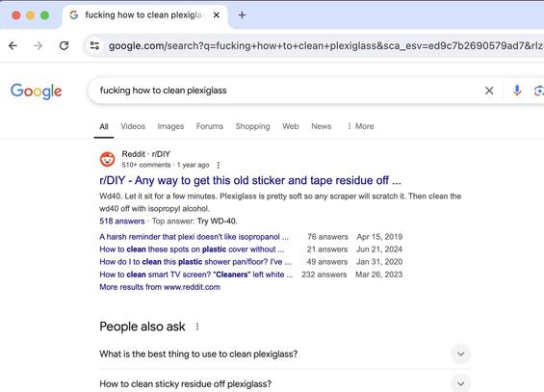Click the browser forward arrow
544x392 pixels.
point(39,45)
